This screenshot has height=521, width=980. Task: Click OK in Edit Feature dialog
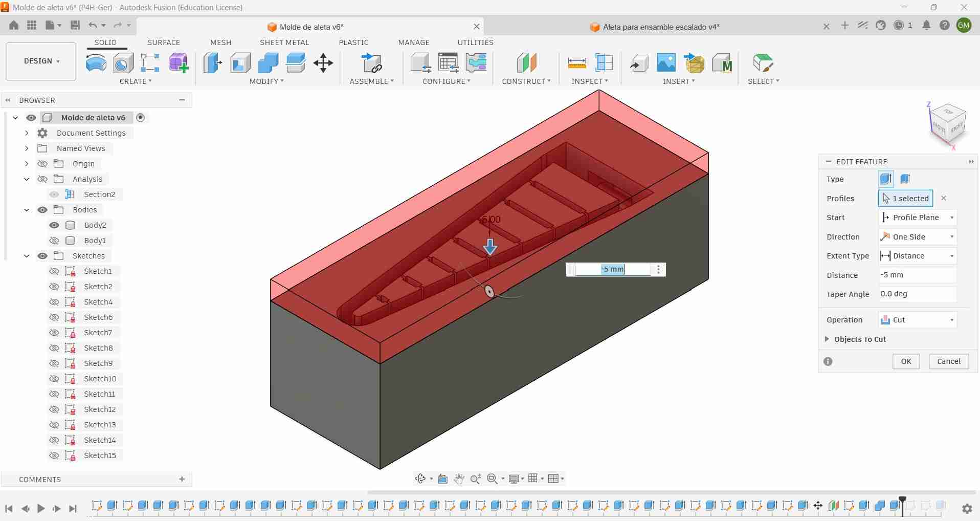click(x=906, y=361)
